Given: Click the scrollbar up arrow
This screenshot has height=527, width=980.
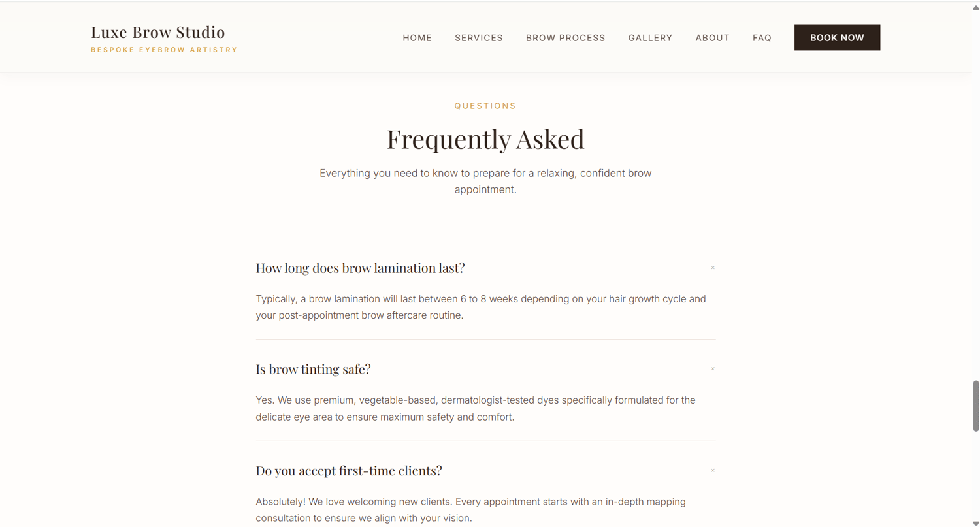Looking at the screenshot, I should (x=976, y=7).
